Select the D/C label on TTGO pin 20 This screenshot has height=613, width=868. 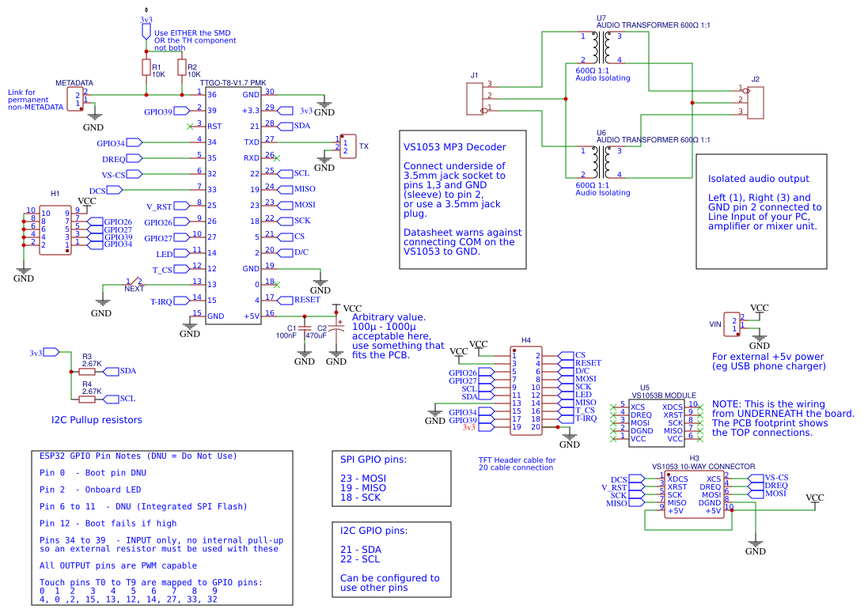point(294,252)
